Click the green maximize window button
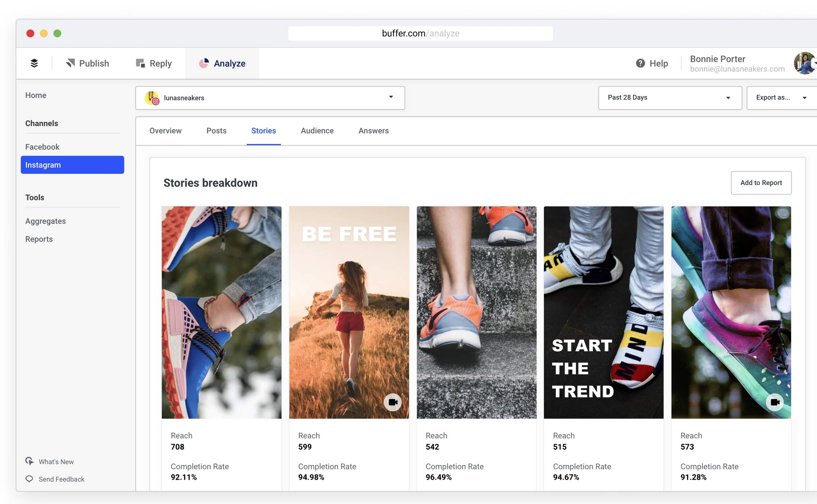 57,33
